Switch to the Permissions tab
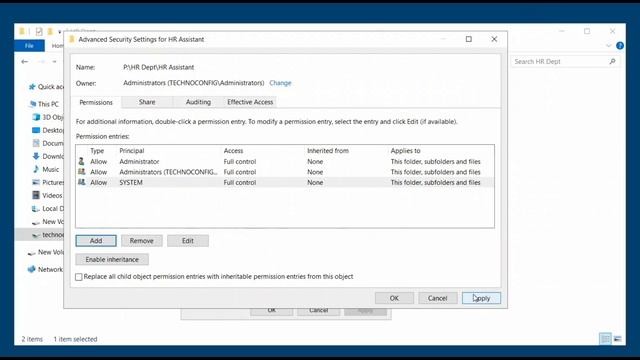 96,102
